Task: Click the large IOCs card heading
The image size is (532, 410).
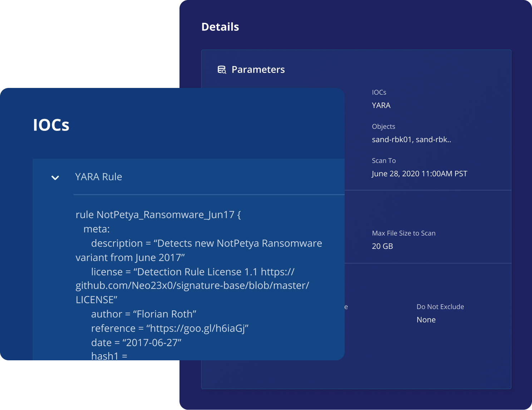Action: click(51, 125)
